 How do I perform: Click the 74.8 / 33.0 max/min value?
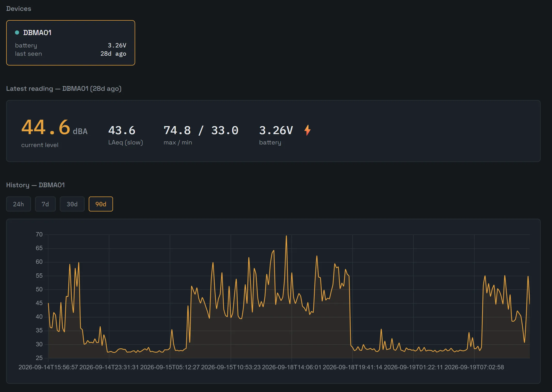201,130
